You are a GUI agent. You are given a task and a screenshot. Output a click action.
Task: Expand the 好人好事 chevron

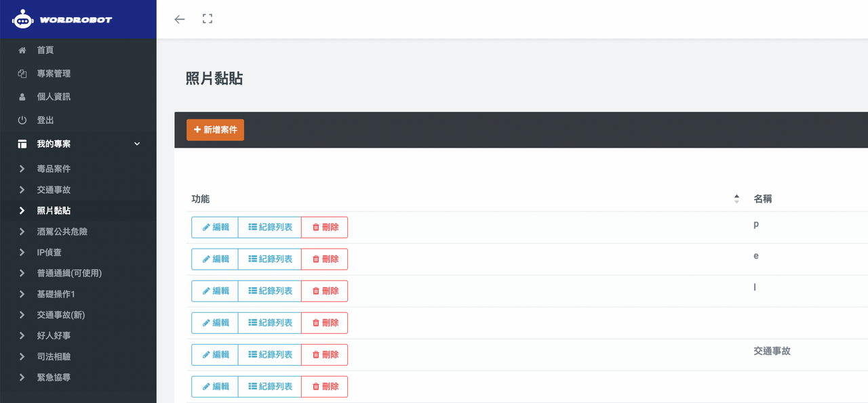(22, 335)
